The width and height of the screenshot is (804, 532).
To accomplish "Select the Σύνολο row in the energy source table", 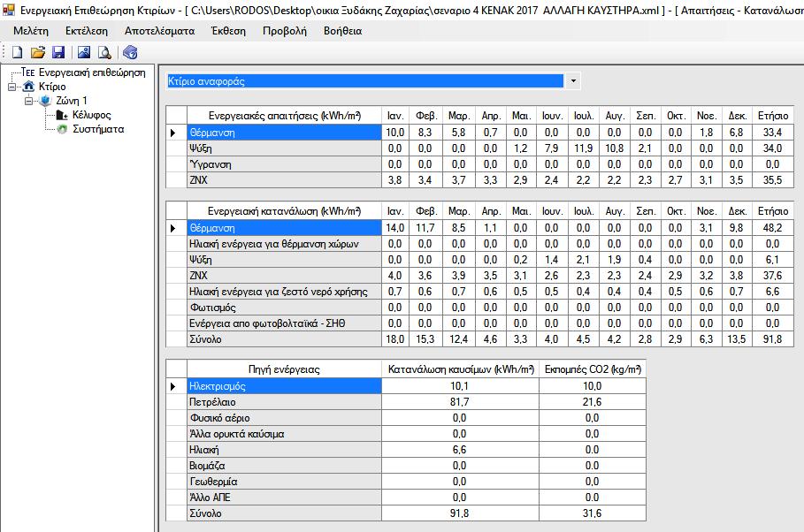I will click(x=406, y=513).
